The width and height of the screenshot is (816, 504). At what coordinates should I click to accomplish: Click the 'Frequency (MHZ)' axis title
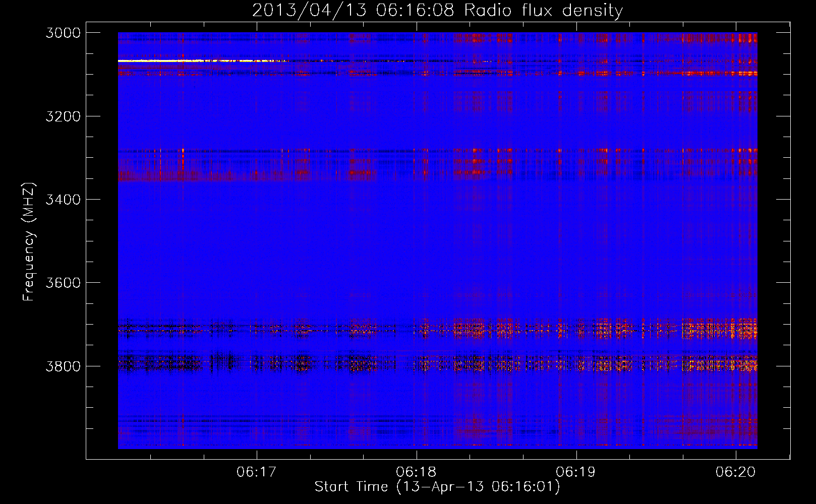pos(29,242)
